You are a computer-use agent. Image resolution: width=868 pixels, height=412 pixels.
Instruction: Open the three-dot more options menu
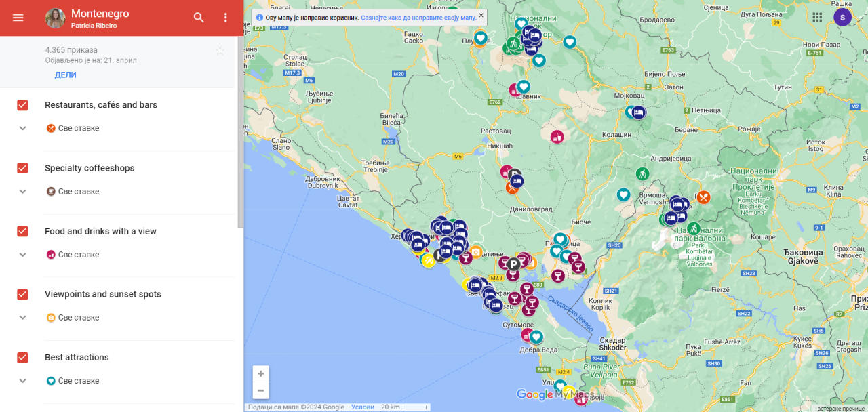point(226,18)
